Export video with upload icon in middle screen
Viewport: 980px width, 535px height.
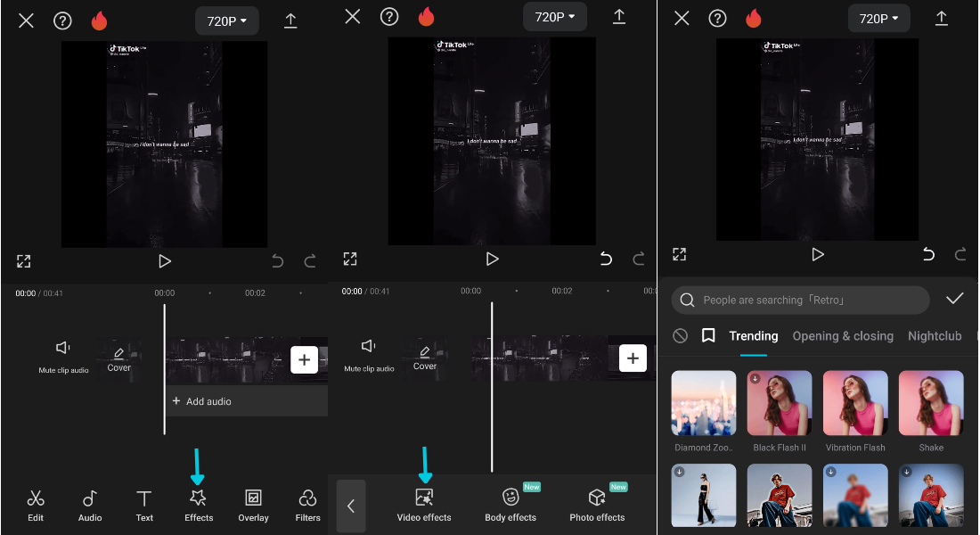(x=619, y=17)
